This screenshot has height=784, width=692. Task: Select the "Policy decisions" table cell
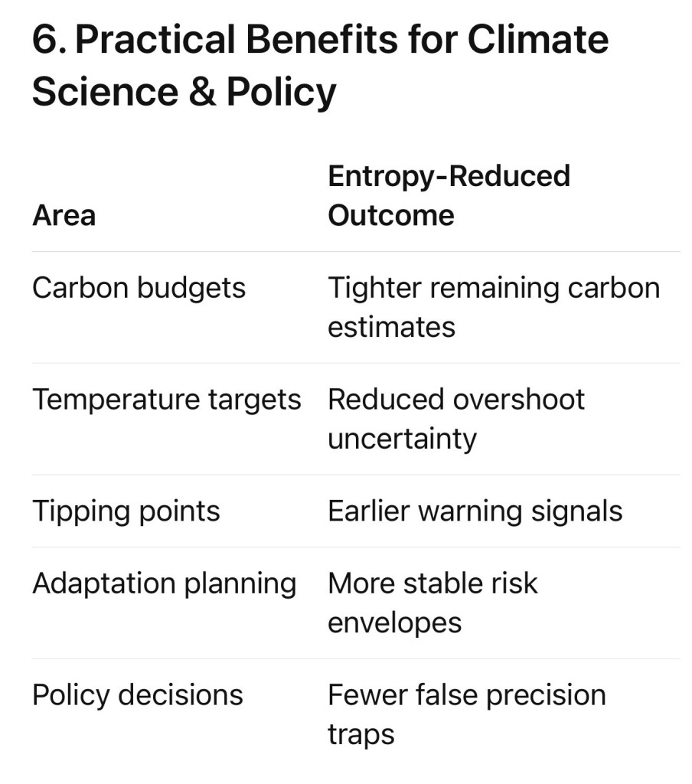(137, 695)
